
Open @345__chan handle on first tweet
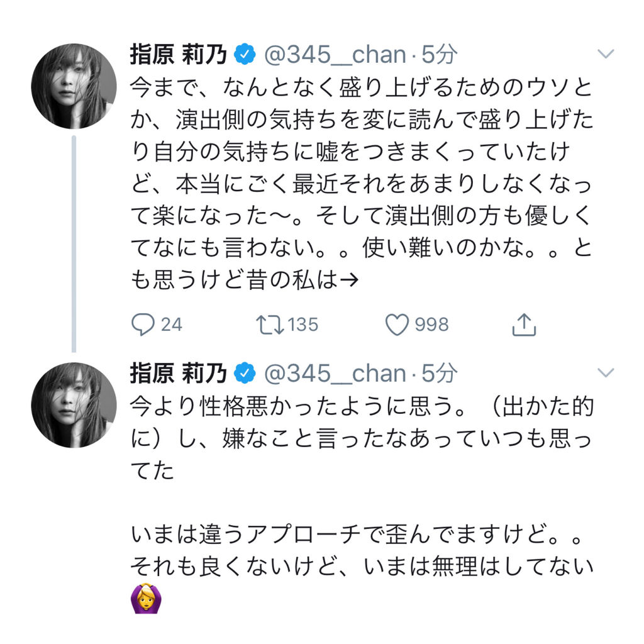pyautogui.click(x=334, y=55)
